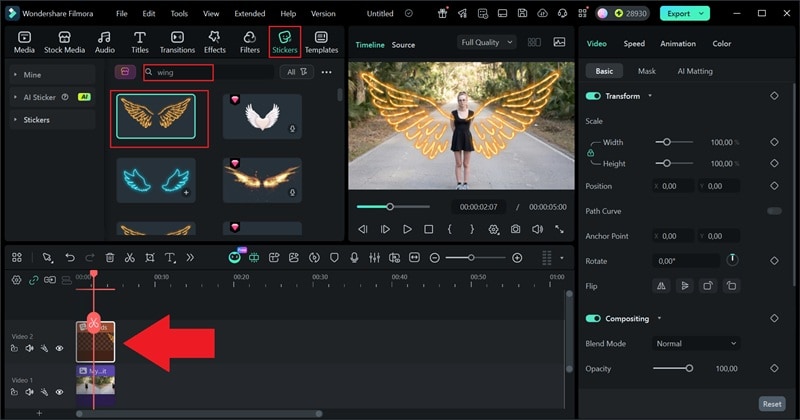Open the Blend Mode dropdown

click(696, 343)
